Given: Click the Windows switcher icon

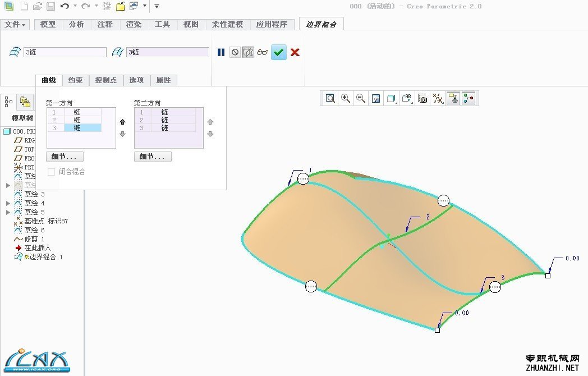Looking at the screenshot, I should [134, 6].
